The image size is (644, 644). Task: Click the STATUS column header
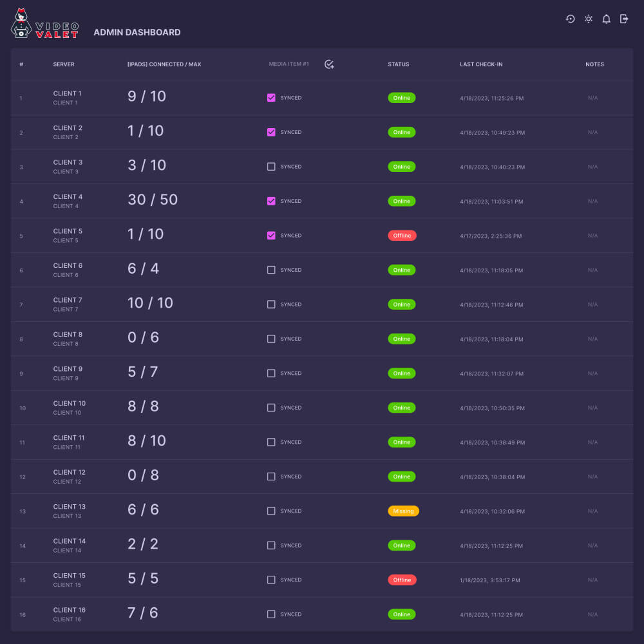point(399,64)
